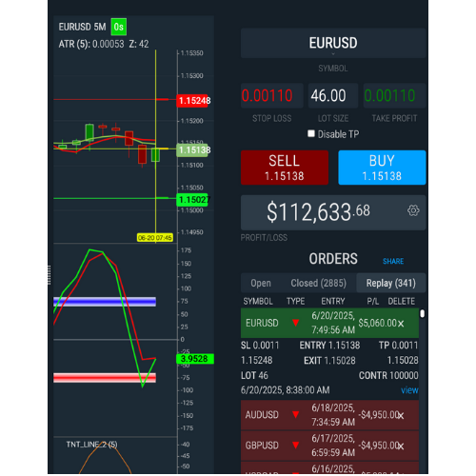Delete the AUDUSD replay order

click(x=401, y=415)
